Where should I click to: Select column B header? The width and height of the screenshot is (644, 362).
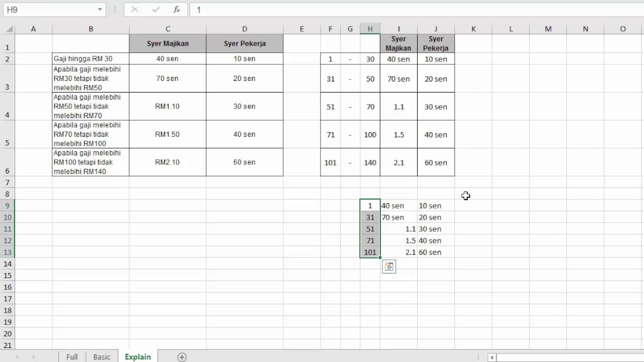pyautogui.click(x=91, y=29)
